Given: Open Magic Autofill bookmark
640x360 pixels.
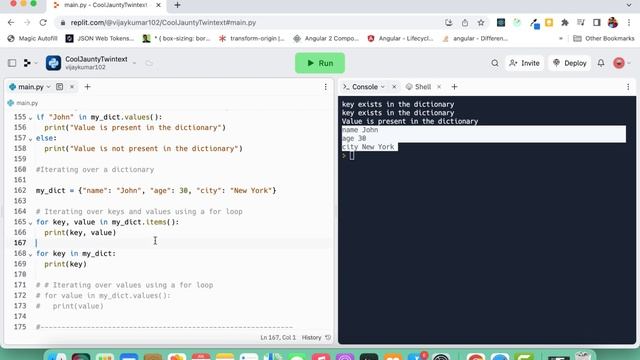Looking at the screenshot, I should (32, 38).
